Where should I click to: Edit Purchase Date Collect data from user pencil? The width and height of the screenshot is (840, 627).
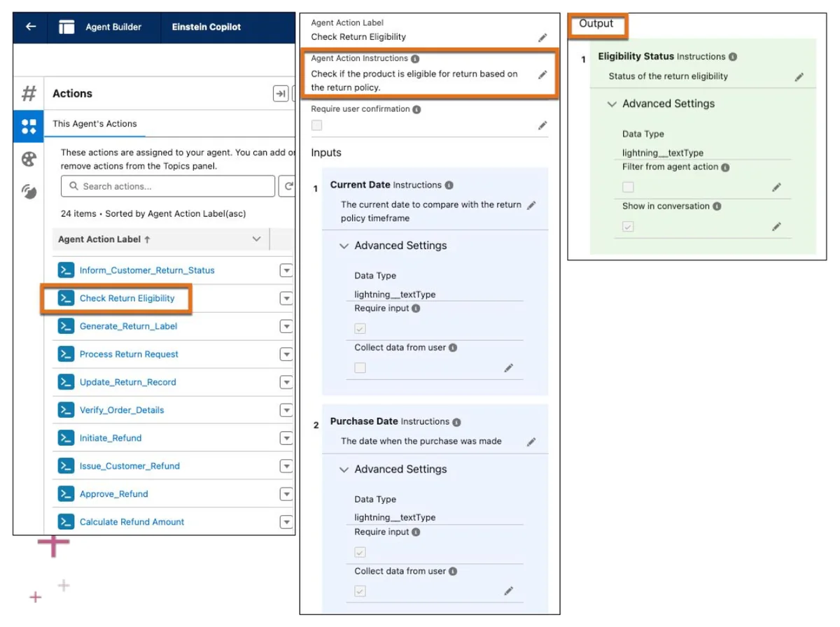coord(509,591)
